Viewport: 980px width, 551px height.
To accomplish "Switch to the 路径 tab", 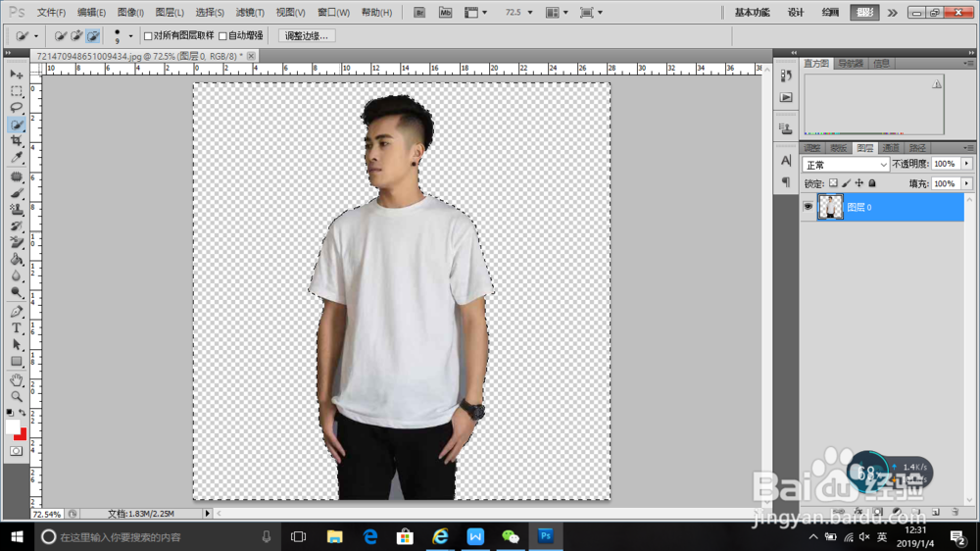I will [x=917, y=148].
